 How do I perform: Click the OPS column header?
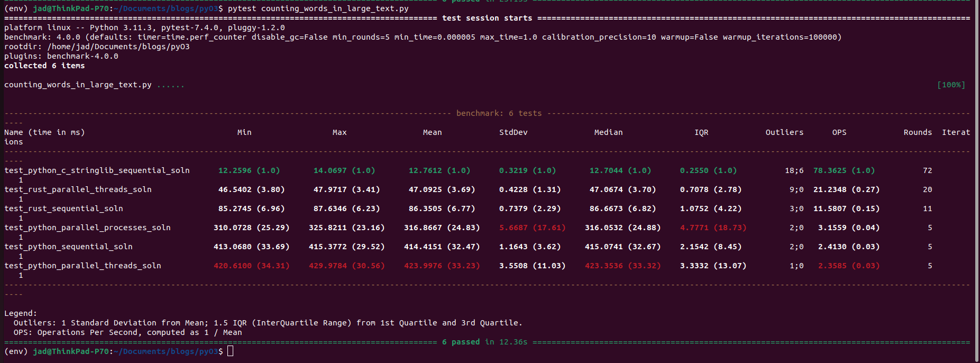839,132
